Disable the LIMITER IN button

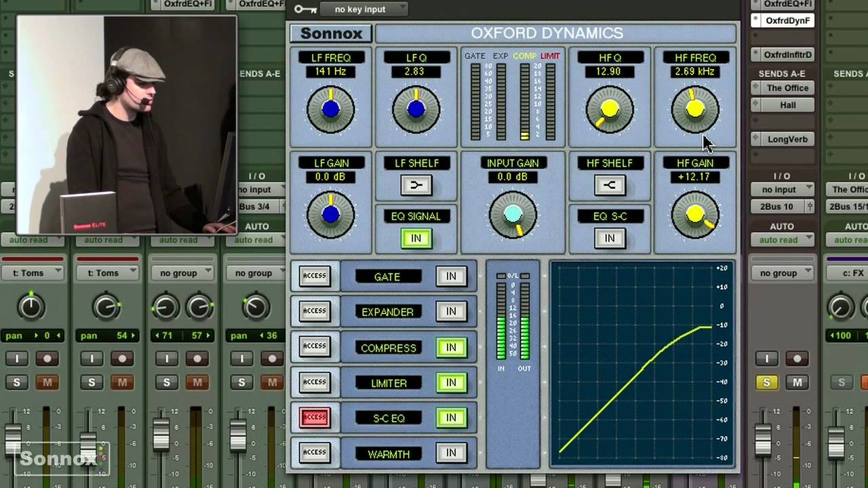[x=451, y=383]
